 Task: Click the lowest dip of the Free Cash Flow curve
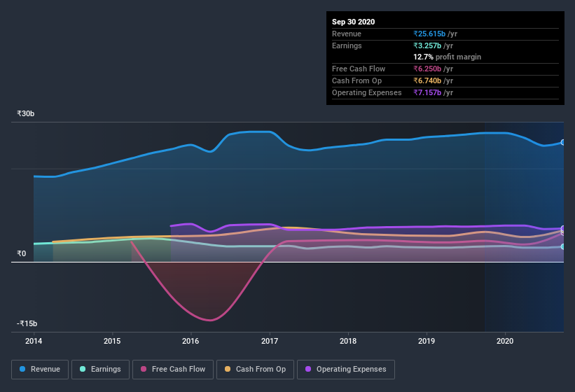[x=210, y=320]
